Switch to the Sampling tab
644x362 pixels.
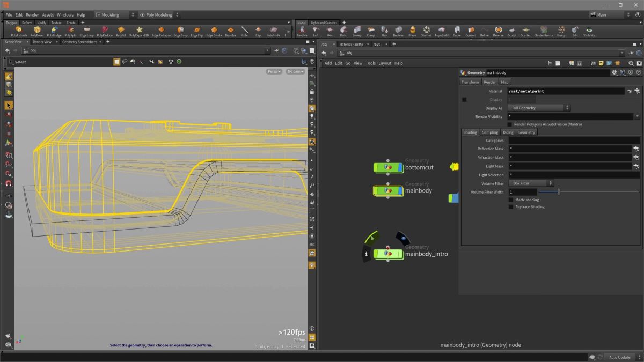(489, 132)
